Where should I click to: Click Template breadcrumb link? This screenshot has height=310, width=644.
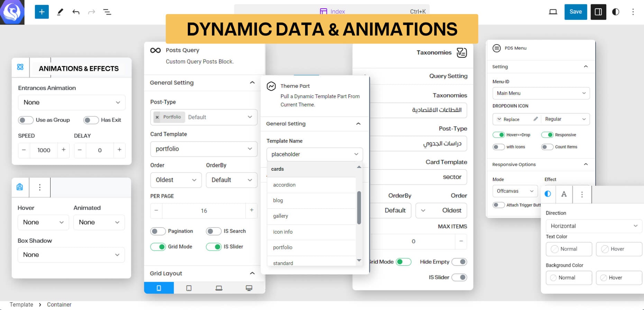coord(21,304)
